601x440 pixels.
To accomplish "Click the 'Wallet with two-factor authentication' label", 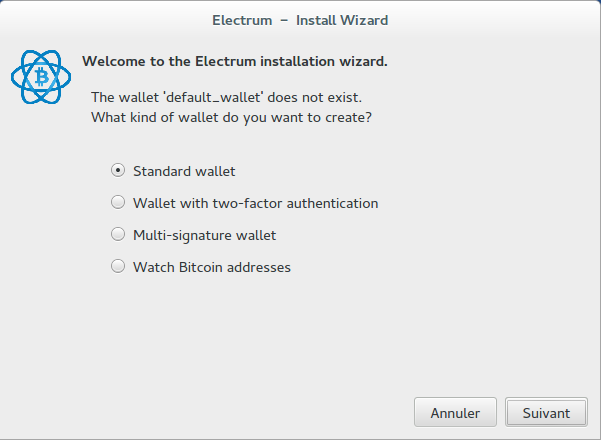I will [x=255, y=203].
